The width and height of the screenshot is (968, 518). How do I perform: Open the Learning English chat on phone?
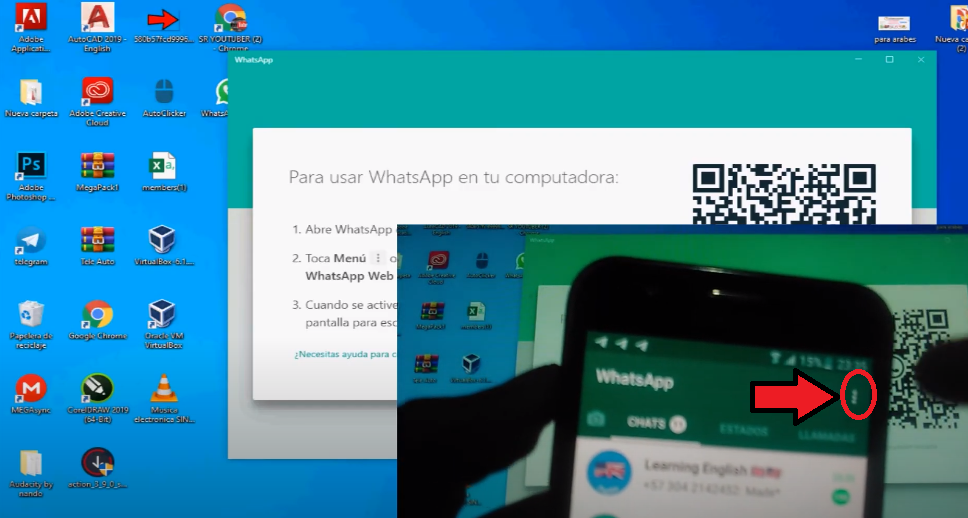click(x=722, y=478)
